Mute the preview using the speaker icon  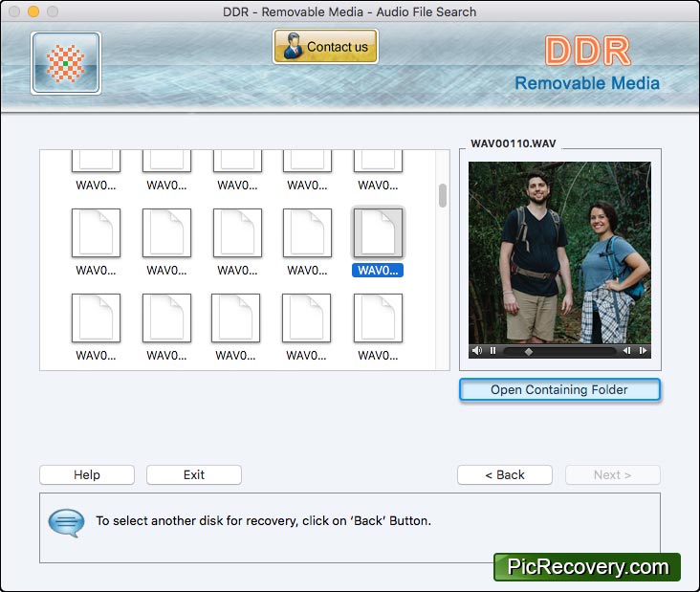(x=477, y=350)
